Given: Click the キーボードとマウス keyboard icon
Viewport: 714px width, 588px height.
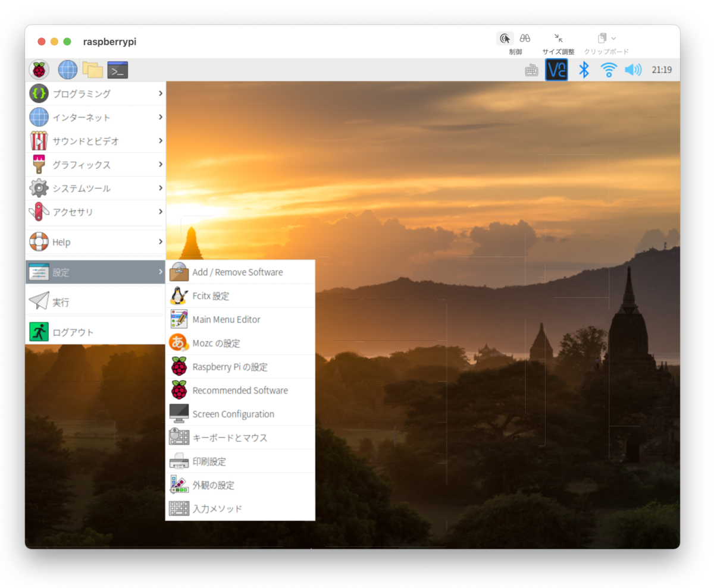Looking at the screenshot, I should (179, 438).
